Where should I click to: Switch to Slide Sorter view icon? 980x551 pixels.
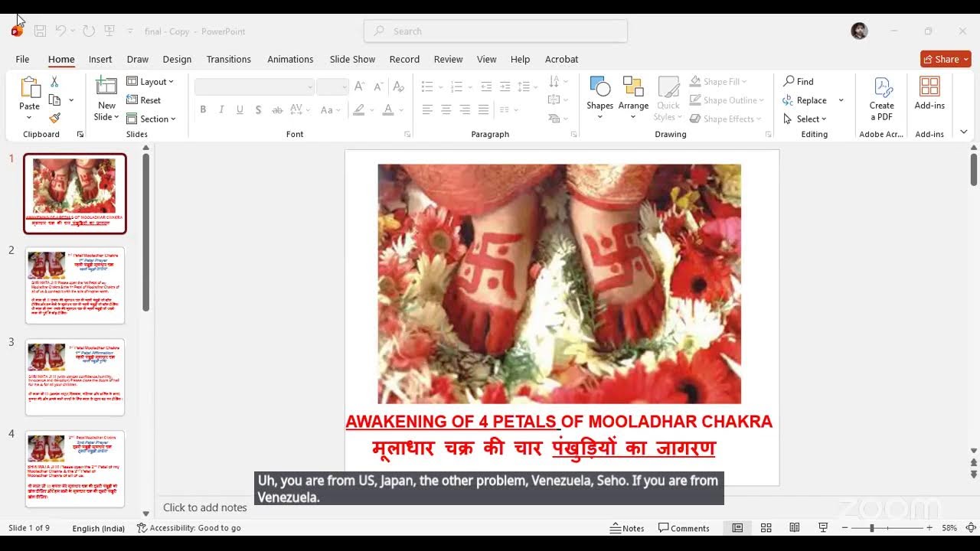point(766,528)
